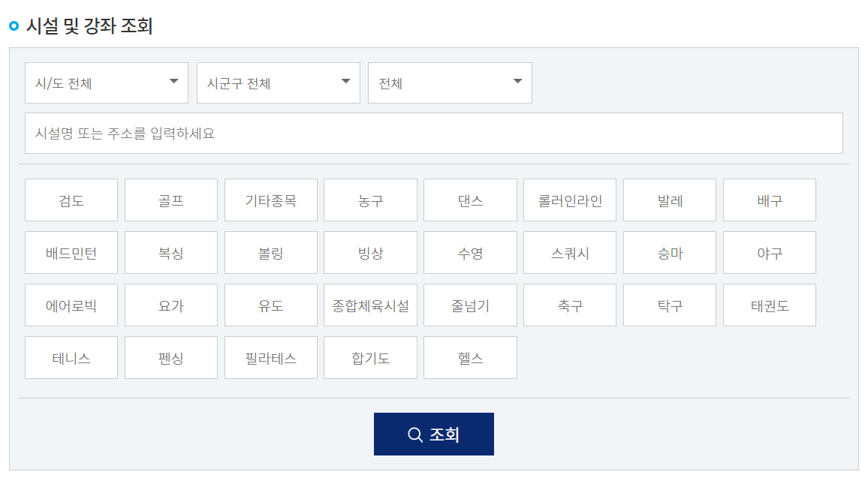The height and width of the screenshot is (478, 868).
Task: Select the 골프 sport category
Action: [x=170, y=200]
